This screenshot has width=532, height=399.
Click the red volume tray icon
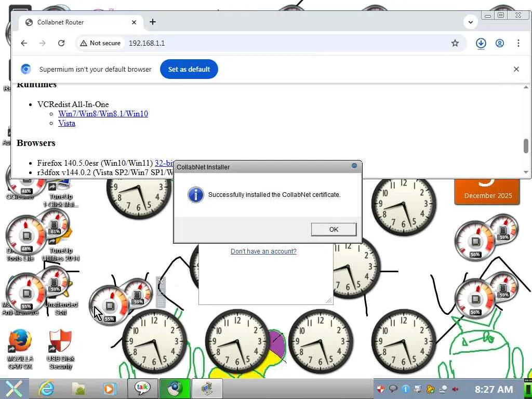click(x=455, y=389)
